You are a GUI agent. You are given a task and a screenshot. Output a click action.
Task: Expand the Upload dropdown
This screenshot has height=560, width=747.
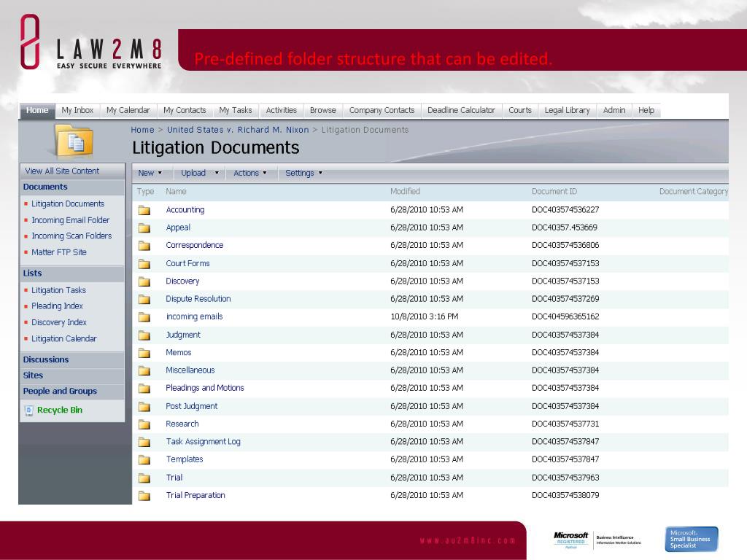tap(200, 174)
